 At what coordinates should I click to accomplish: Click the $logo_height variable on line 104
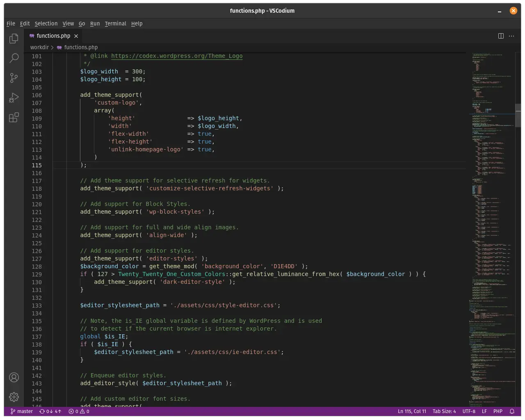click(101, 80)
